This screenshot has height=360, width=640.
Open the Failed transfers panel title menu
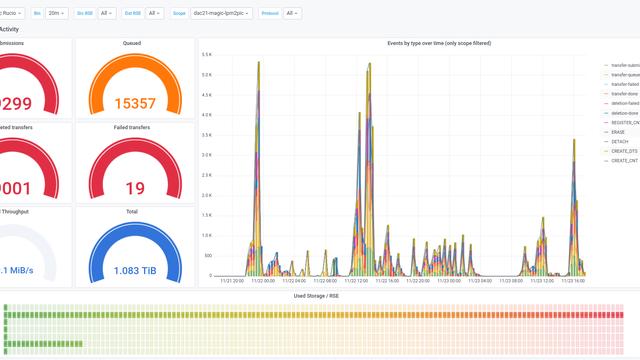tap(132, 128)
